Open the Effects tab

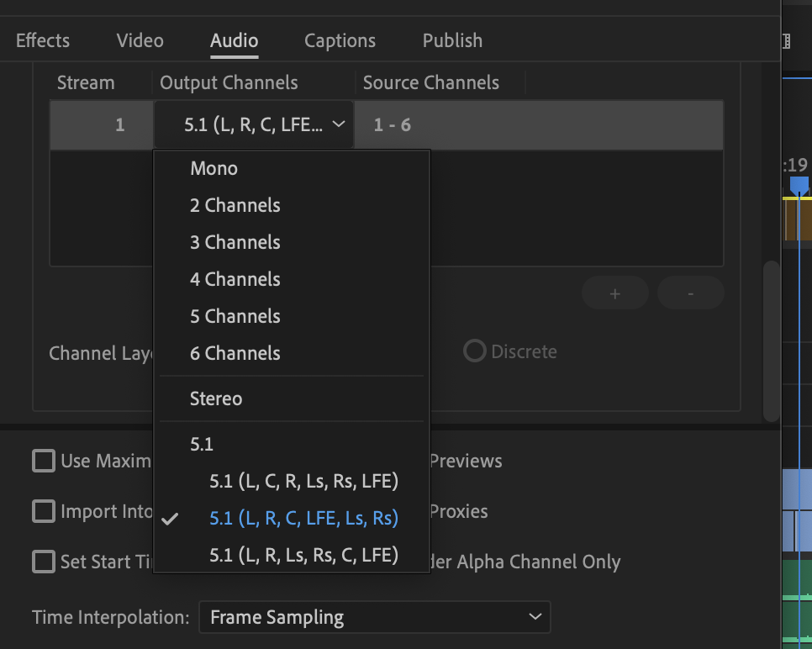click(42, 40)
